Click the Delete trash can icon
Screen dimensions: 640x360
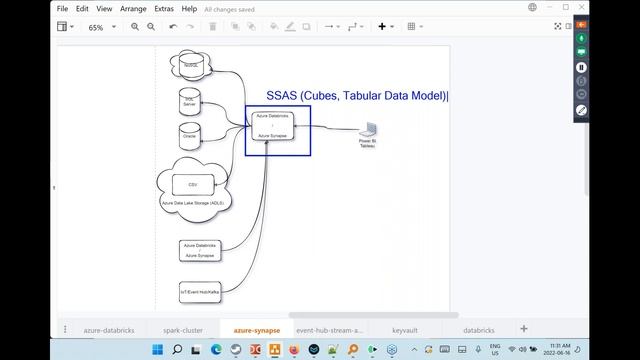213,27
